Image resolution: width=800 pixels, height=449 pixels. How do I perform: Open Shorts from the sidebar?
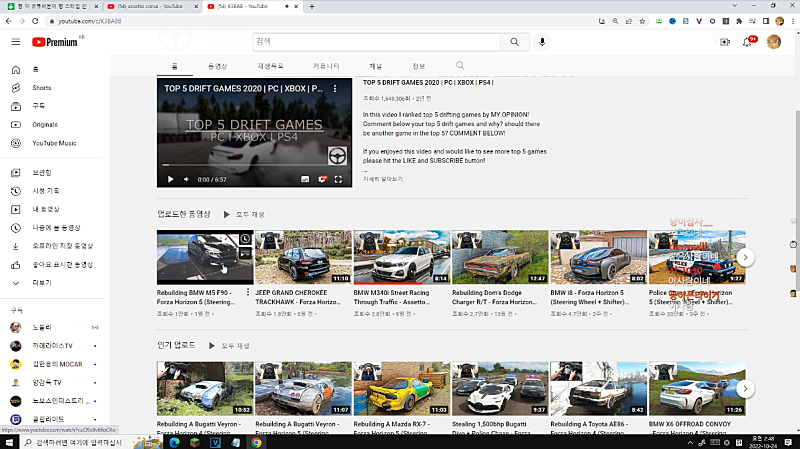pos(41,88)
